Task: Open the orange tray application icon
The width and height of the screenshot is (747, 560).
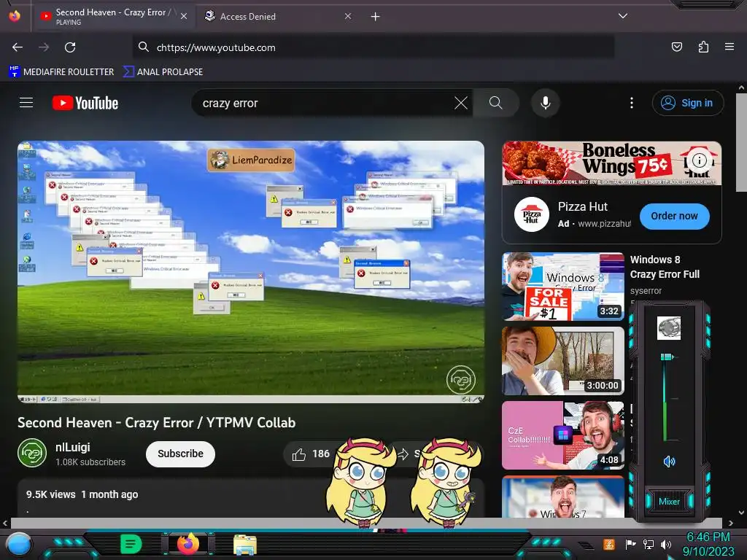Action: (x=609, y=544)
